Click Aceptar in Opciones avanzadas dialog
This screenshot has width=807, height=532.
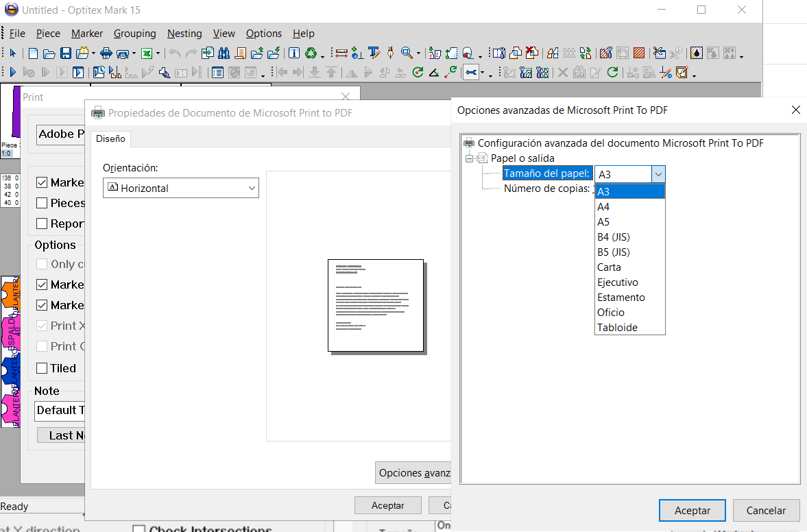click(x=692, y=510)
